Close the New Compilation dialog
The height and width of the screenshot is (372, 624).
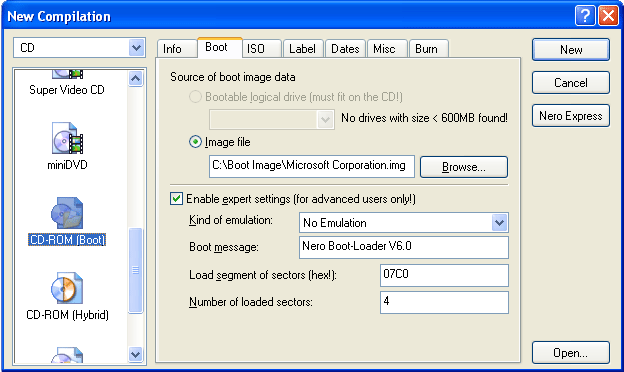click(x=608, y=16)
